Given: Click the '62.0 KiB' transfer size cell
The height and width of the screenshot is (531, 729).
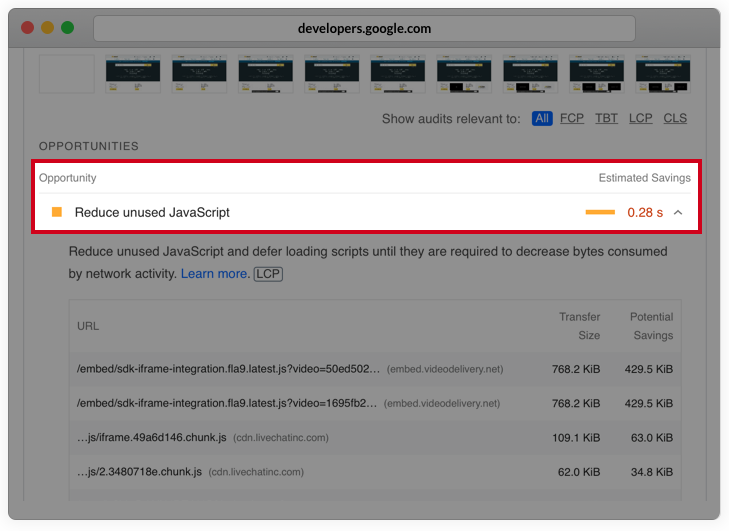Looking at the screenshot, I should click(579, 472).
